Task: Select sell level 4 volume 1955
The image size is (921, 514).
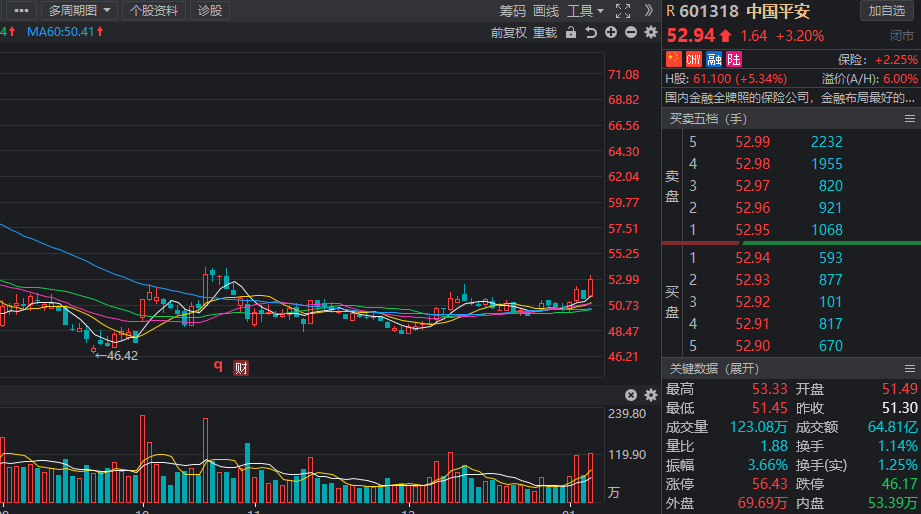Action: point(826,164)
